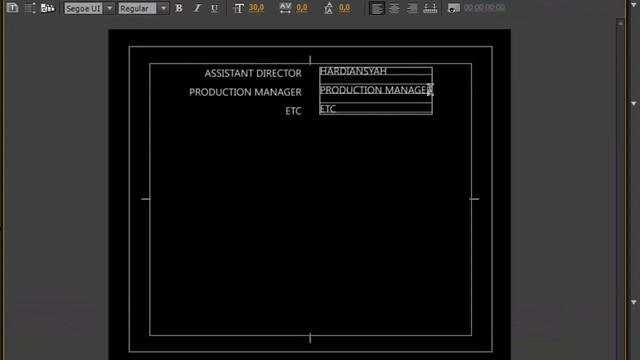
Task: Click the font size value 30,0
Action: (x=256, y=8)
